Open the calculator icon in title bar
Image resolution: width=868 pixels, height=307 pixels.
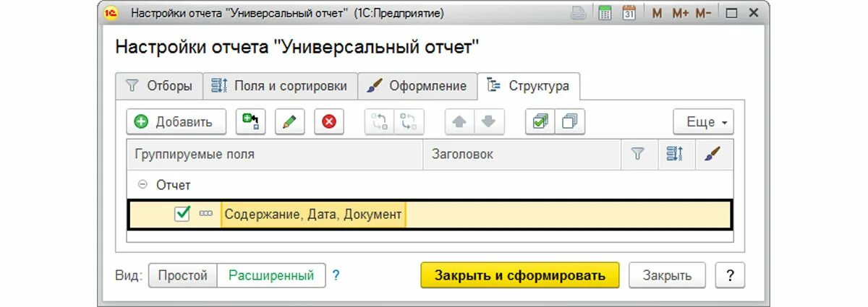[605, 13]
